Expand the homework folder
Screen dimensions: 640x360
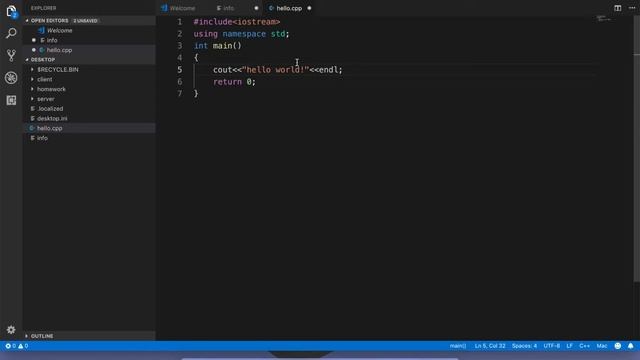pyautogui.click(x=89, y=89)
